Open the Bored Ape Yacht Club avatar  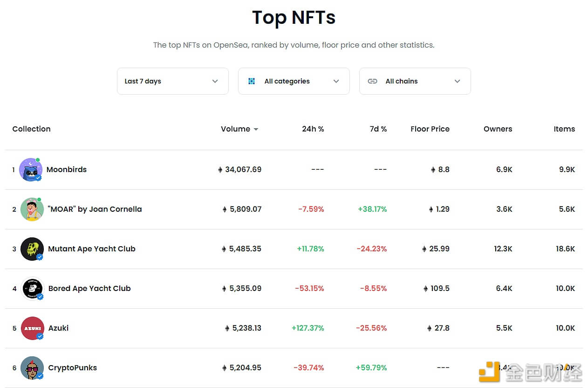click(32, 289)
